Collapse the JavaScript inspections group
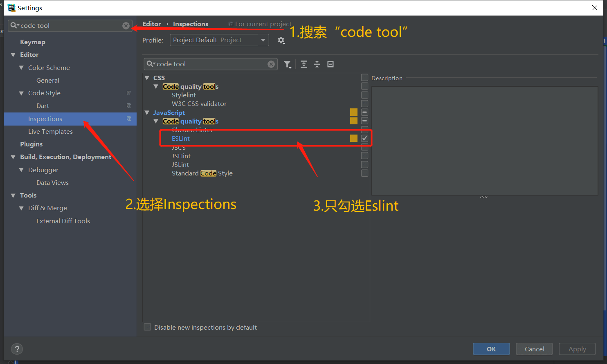 coord(147,112)
